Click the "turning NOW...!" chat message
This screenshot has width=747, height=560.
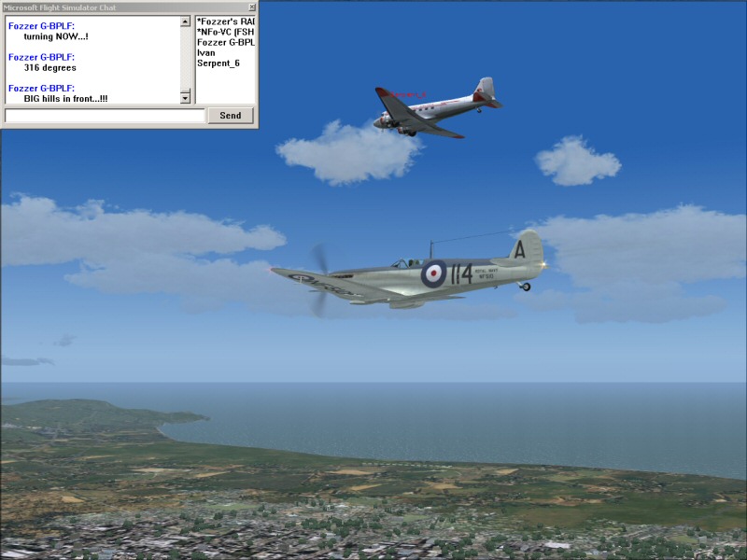[56, 36]
